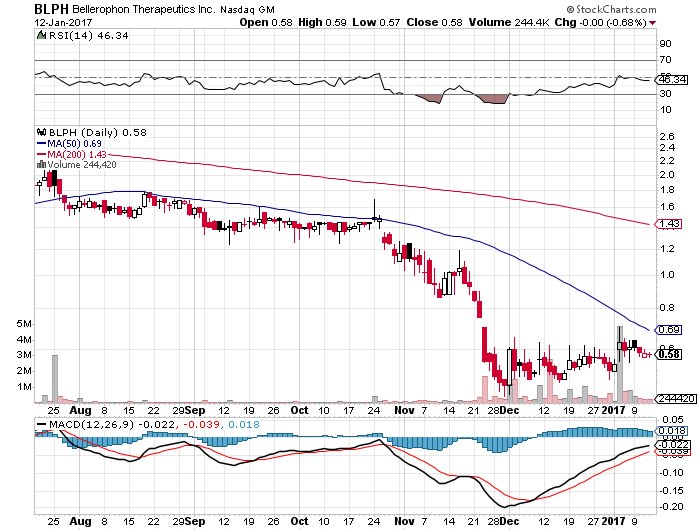
Task: Click the BLPH (Daily) candlestick legend icon
Action: click(x=42, y=132)
